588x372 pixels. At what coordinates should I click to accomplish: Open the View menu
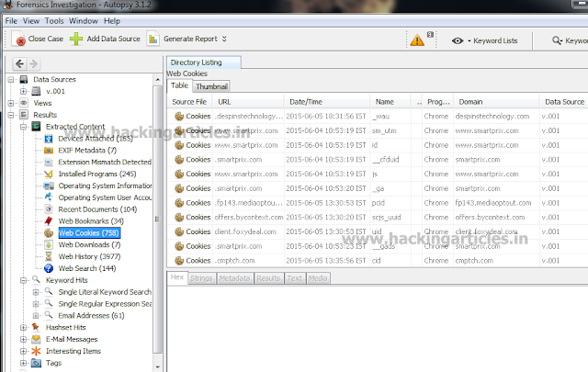coord(31,21)
